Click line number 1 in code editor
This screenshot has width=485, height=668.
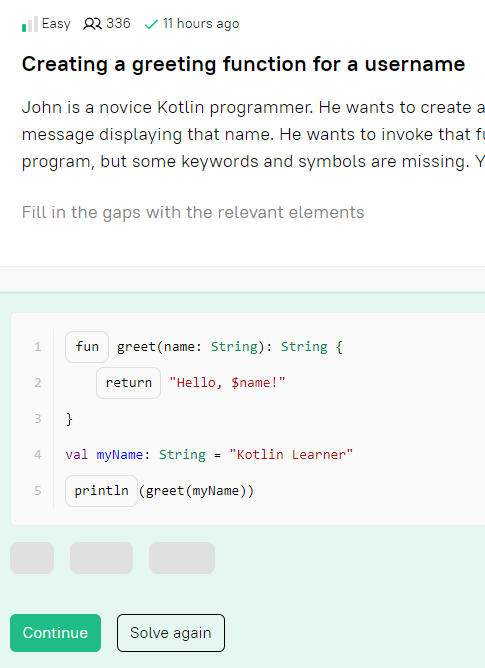[38, 347]
